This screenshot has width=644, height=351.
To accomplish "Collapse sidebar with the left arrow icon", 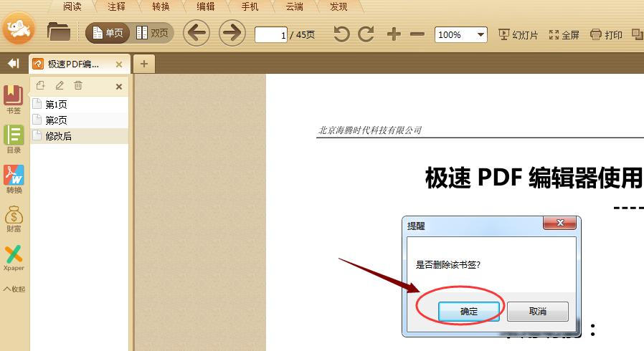I will (x=14, y=64).
